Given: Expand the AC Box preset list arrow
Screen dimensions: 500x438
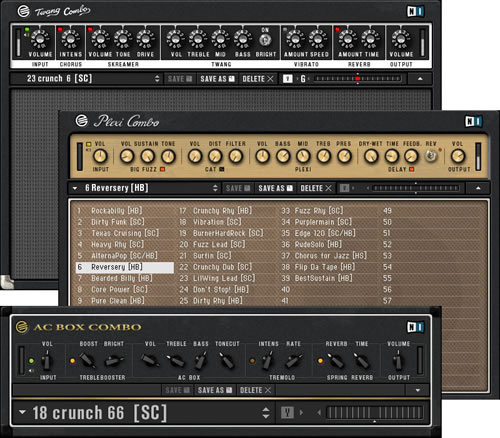Looking at the screenshot, I should point(22,412).
